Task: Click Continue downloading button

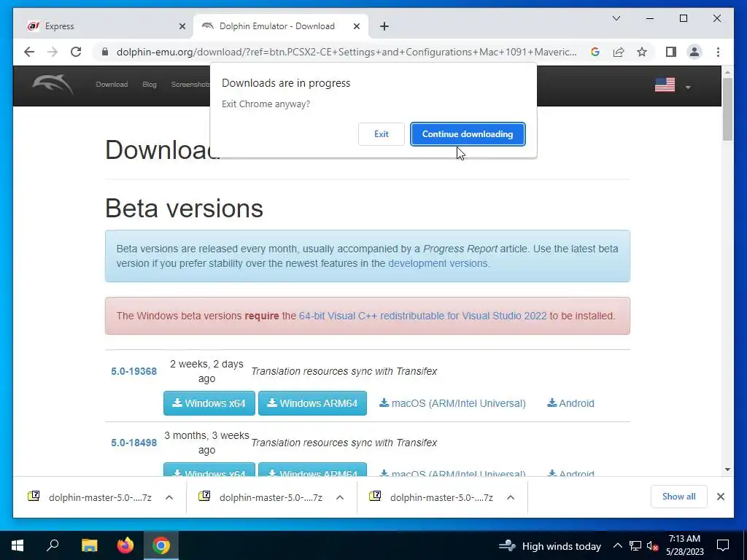Action: pyautogui.click(x=468, y=134)
